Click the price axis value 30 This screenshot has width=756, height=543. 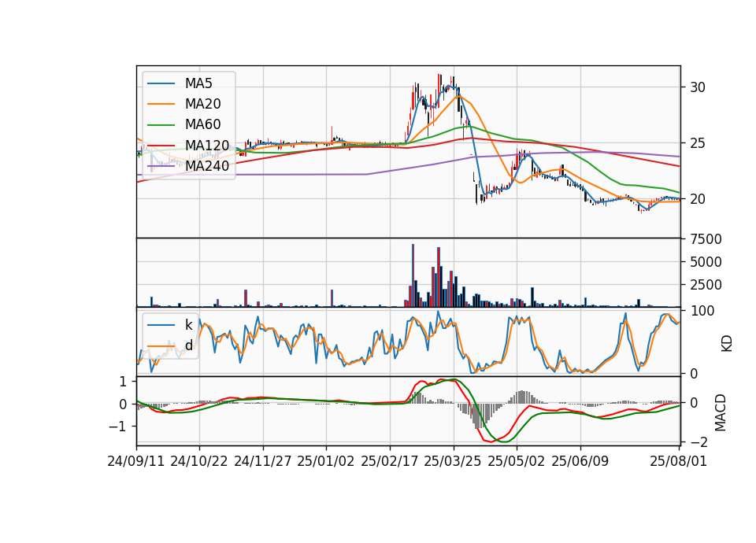pos(698,87)
